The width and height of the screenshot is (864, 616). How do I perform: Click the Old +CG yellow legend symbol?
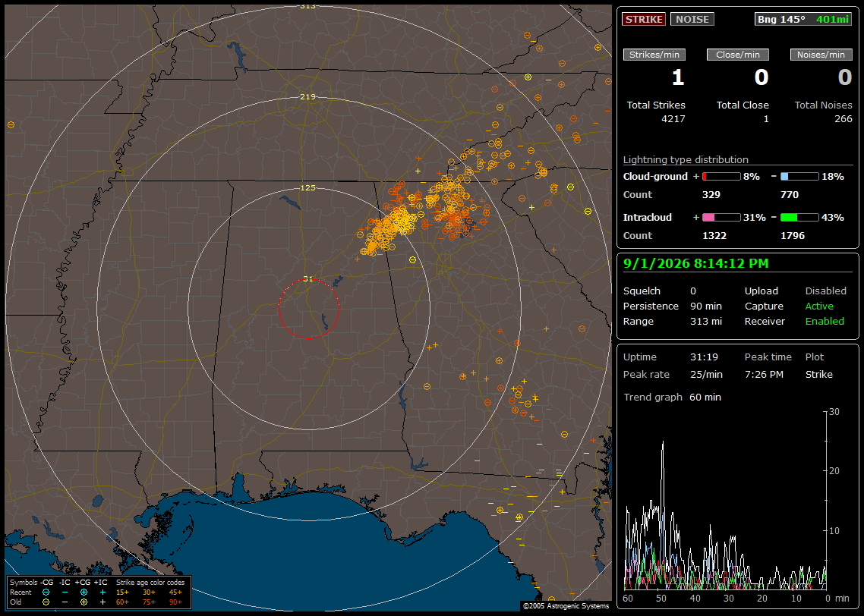[x=84, y=602]
